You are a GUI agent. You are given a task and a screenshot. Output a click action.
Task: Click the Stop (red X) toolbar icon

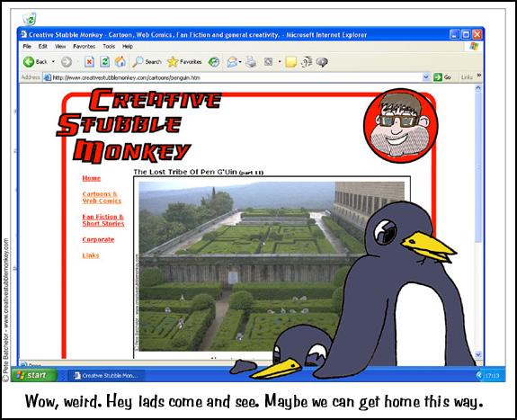coord(89,62)
